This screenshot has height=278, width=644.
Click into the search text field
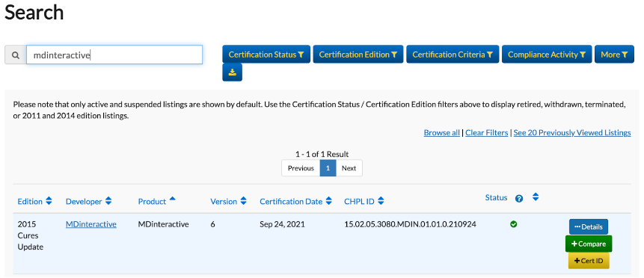114,55
